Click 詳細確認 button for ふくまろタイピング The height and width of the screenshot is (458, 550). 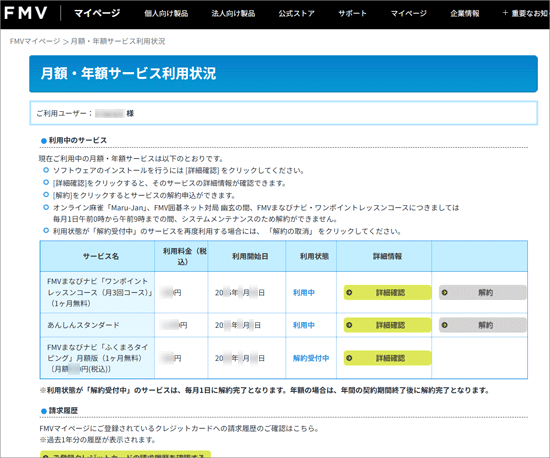[x=387, y=358]
